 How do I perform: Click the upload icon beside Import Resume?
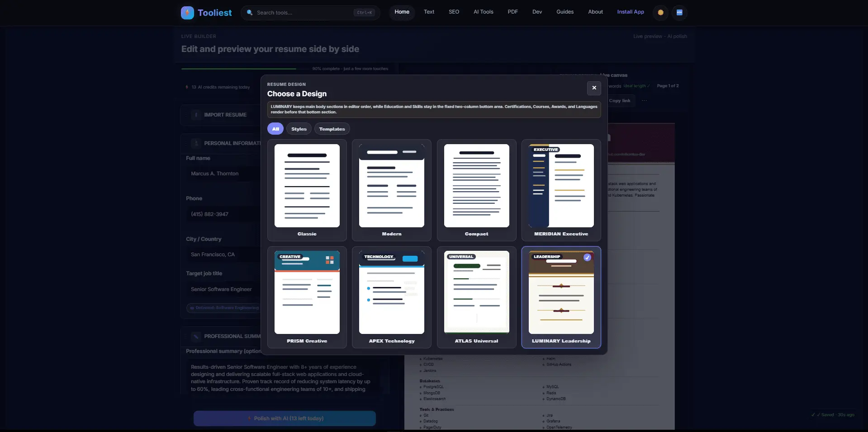point(196,115)
